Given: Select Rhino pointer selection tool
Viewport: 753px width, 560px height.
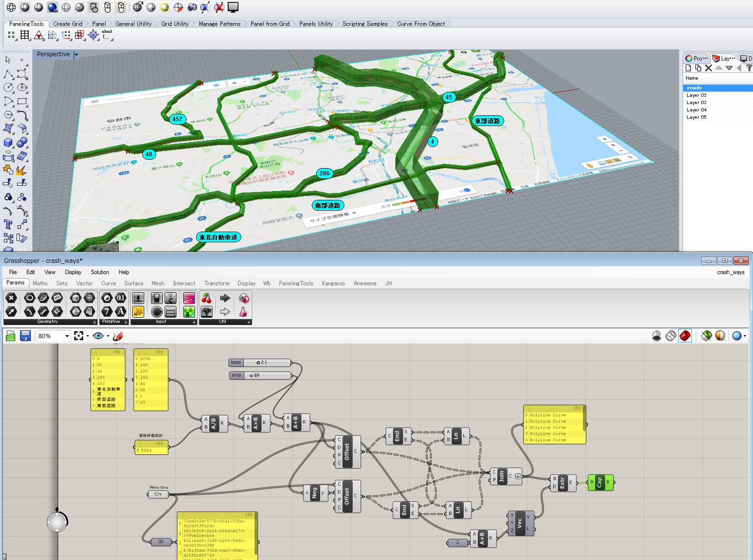Looking at the screenshot, I should [x=8, y=60].
